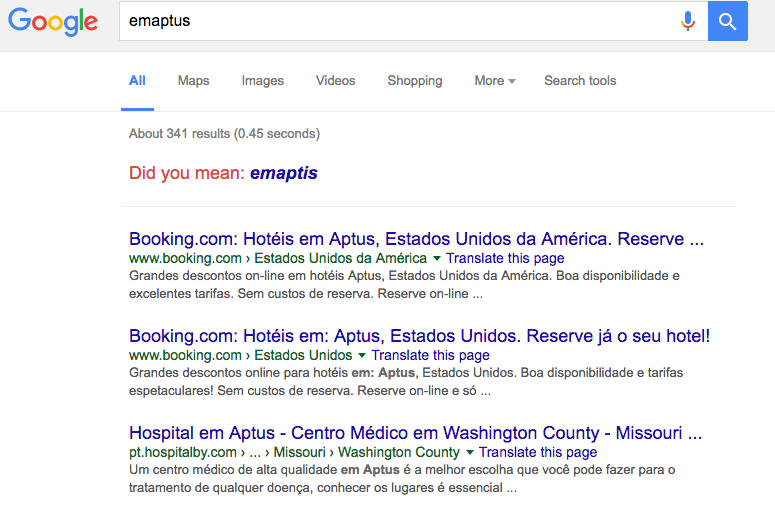
Task: Select the Shopping tab
Action: pyautogui.click(x=415, y=81)
